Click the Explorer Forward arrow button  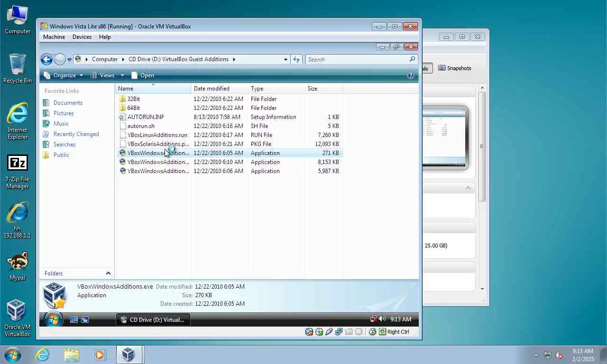tap(60, 59)
